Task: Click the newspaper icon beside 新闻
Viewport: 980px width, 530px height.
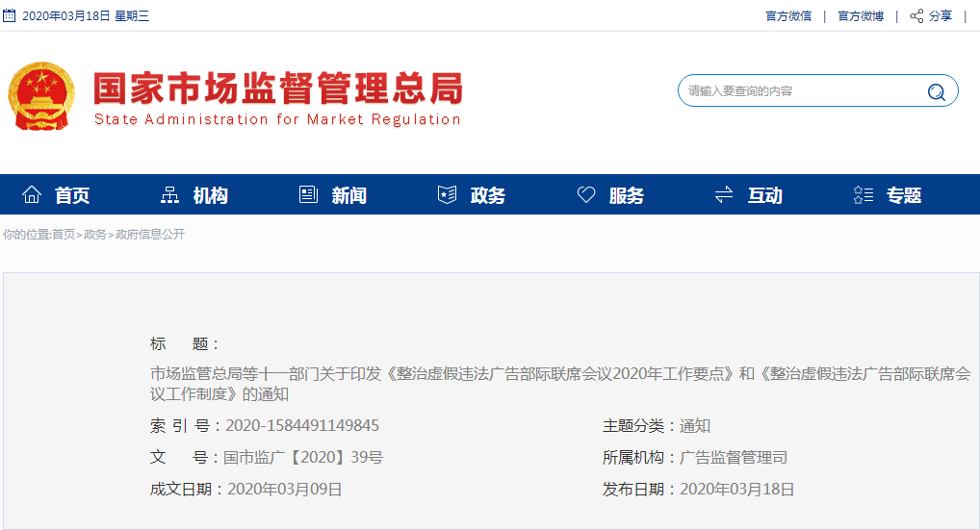Action: tap(309, 194)
